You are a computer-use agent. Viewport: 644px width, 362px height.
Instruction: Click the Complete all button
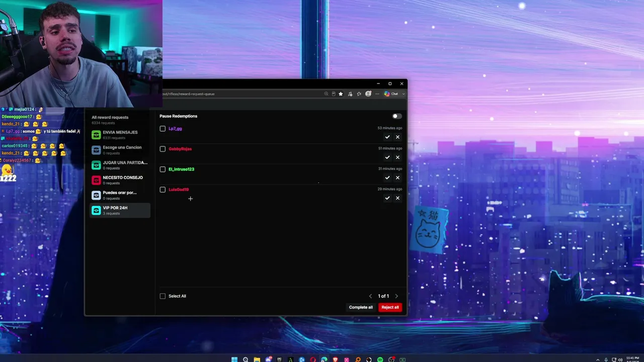click(361, 307)
